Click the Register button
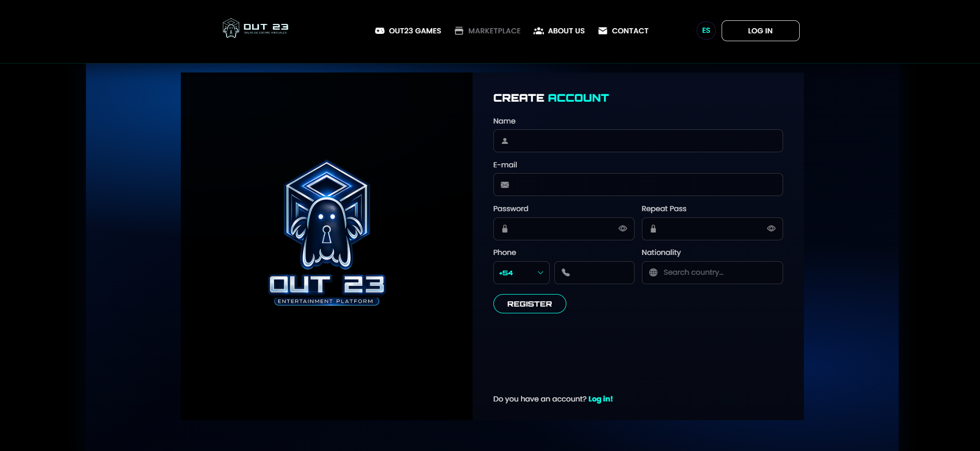Screen dimensions: 980x451 pyautogui.click(x=529, y=304)
